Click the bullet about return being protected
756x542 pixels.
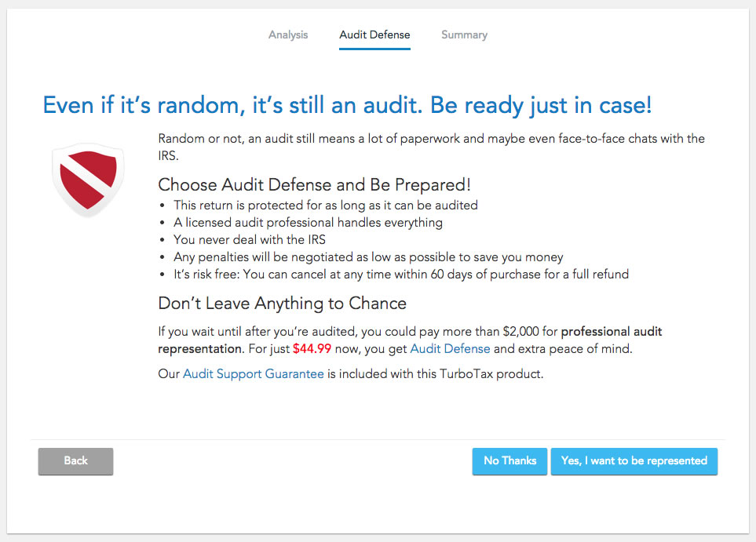pos(326,206)
